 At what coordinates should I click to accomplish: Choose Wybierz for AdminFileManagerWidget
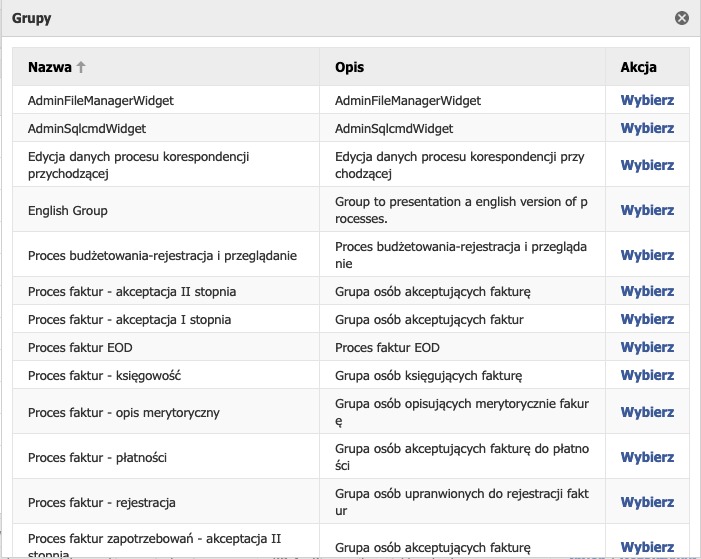point(647,101)
